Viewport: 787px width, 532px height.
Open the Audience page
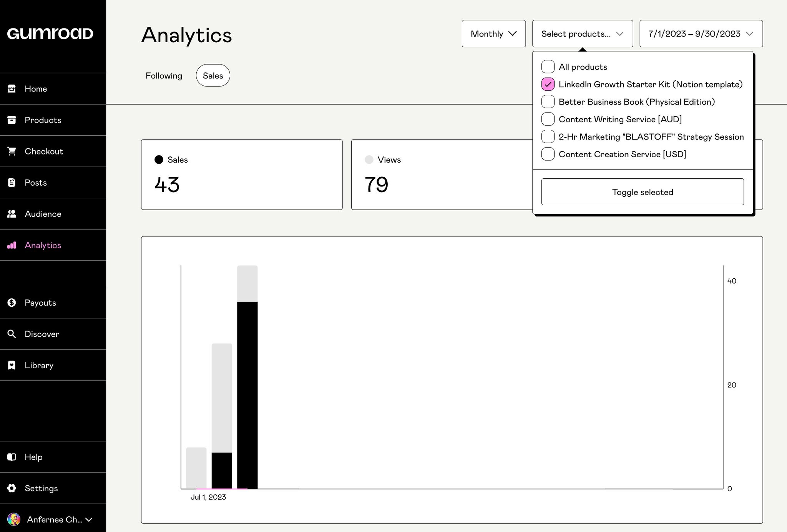53,214
